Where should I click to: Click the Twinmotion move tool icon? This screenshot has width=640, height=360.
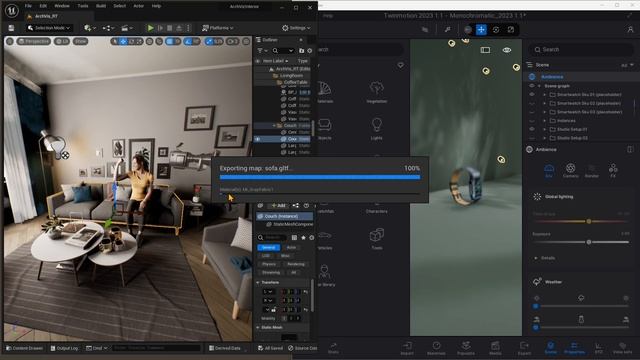click(481, 29)
